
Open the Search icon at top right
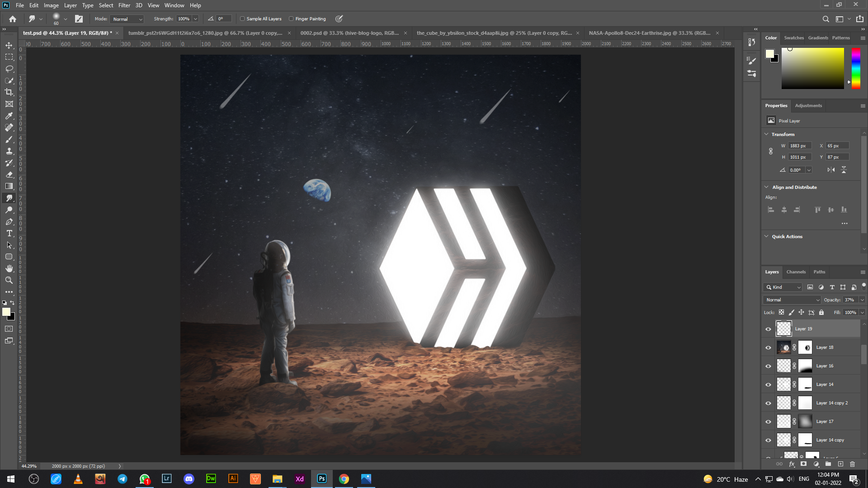(x=826, y=19)
